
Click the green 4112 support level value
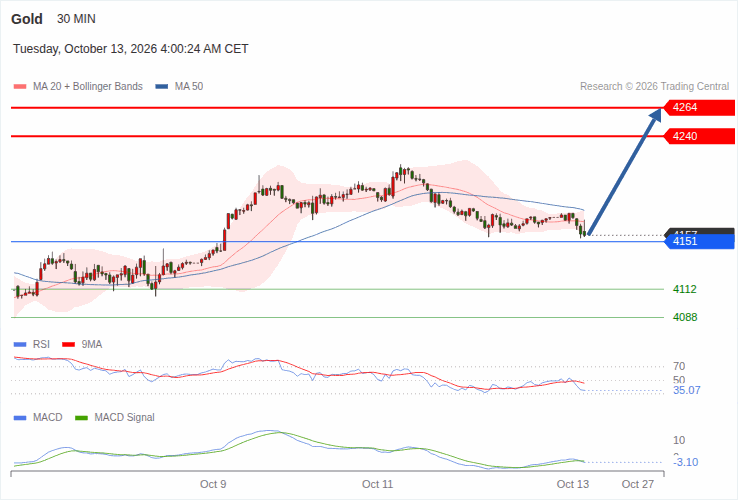click(685, 289)
